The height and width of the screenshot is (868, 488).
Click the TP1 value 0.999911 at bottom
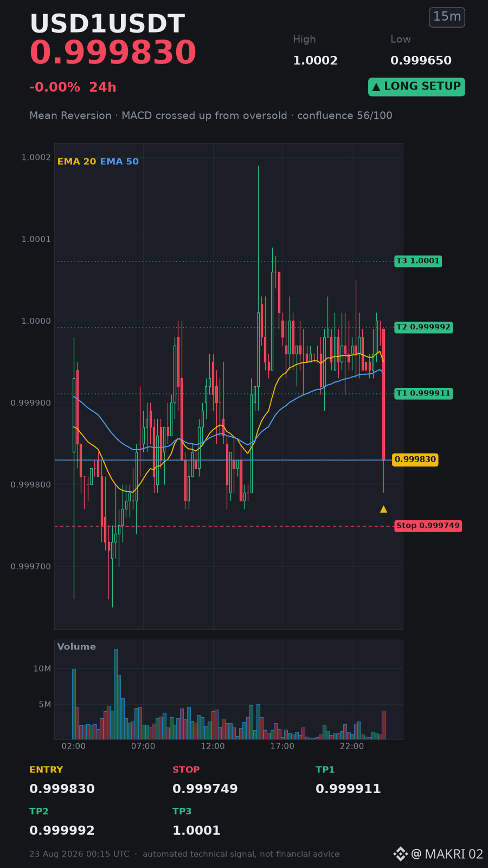(348, 789)
